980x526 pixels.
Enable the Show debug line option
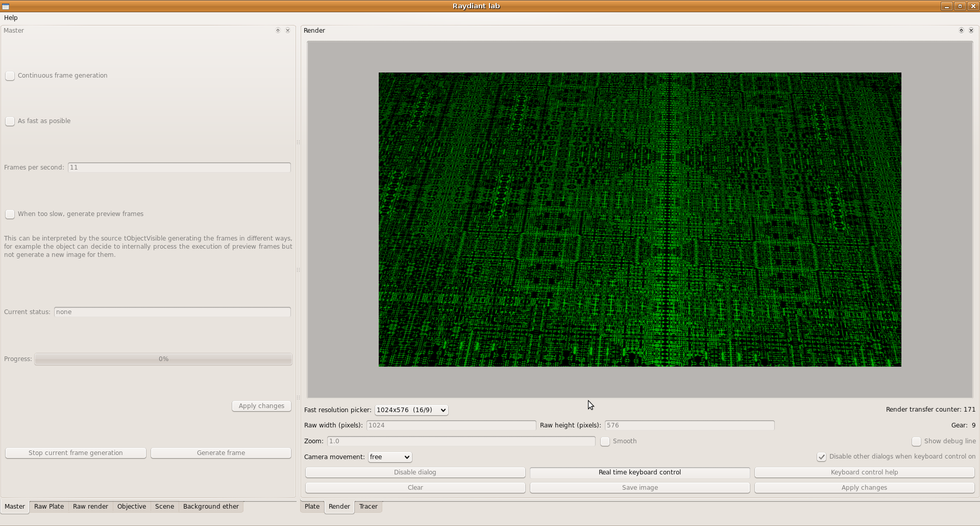tap(916, 442)
